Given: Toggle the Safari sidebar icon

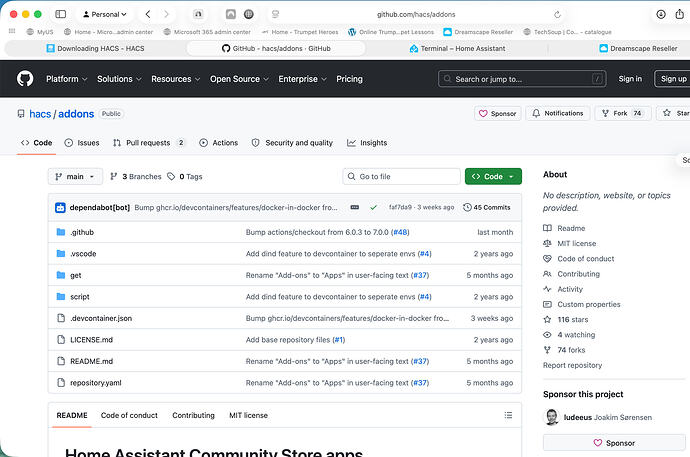Looking at the screenshot, I should click(61, 14).
